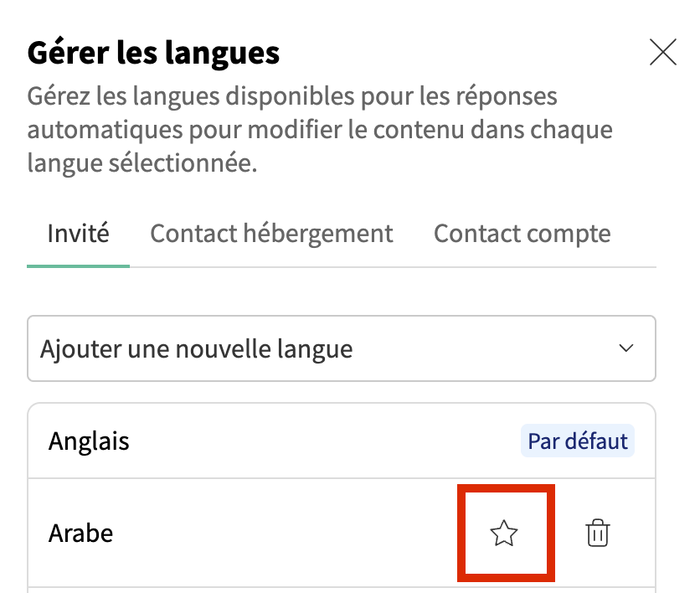Expand the language dropdown chevron arrow
Image resolution: width=700 pixels, height=593 pixels.
pos(625,348)
